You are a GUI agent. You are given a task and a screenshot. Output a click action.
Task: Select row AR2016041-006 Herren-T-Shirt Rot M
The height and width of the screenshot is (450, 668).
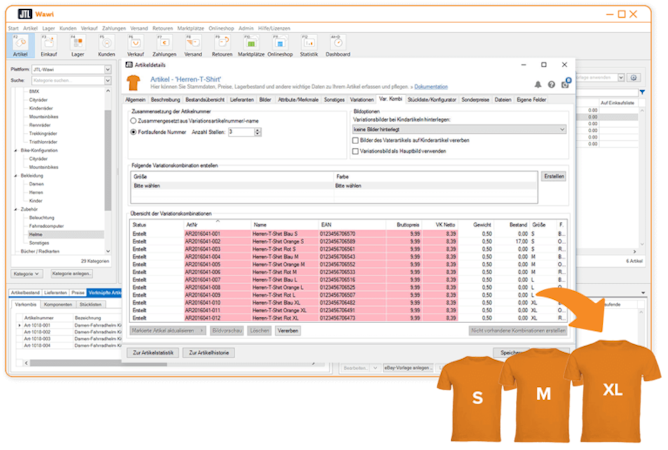point(348,272)
